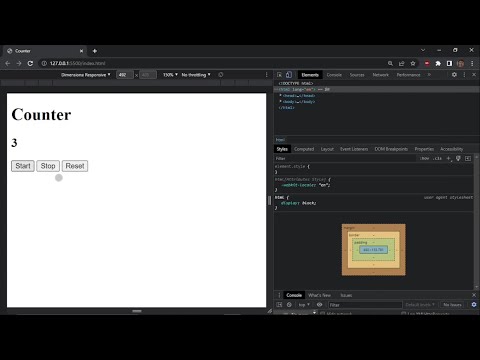
Task: Toggle the computed styles sidebar icon
Action: click(468, 159)
